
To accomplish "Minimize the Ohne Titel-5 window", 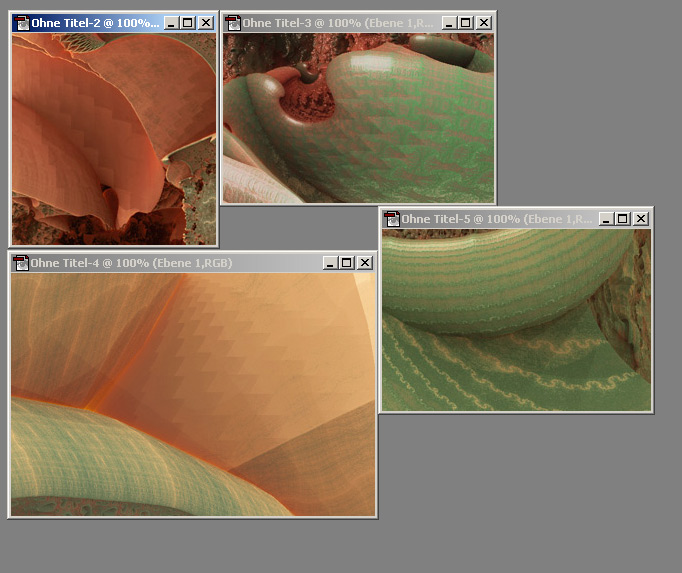I will coord(605,219).
